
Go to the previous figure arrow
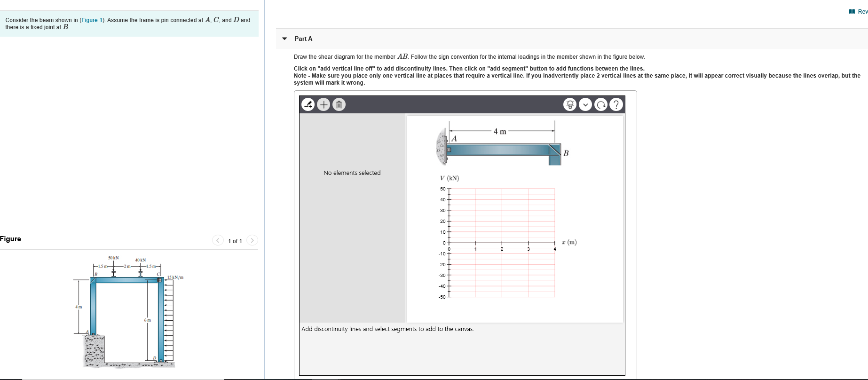point(218,240)
